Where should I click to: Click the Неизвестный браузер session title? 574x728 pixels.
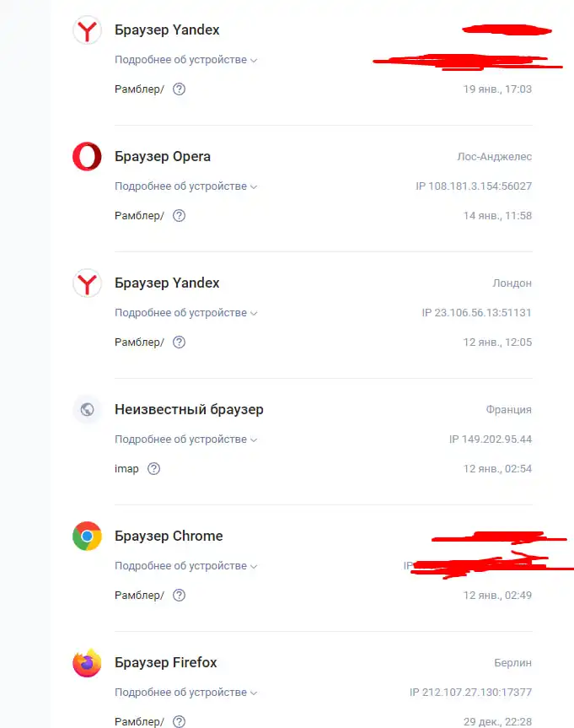tap(189, 409)
